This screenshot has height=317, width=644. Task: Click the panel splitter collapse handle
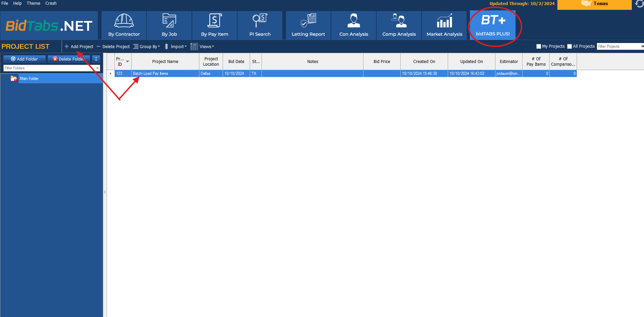(x=105, y=192)
